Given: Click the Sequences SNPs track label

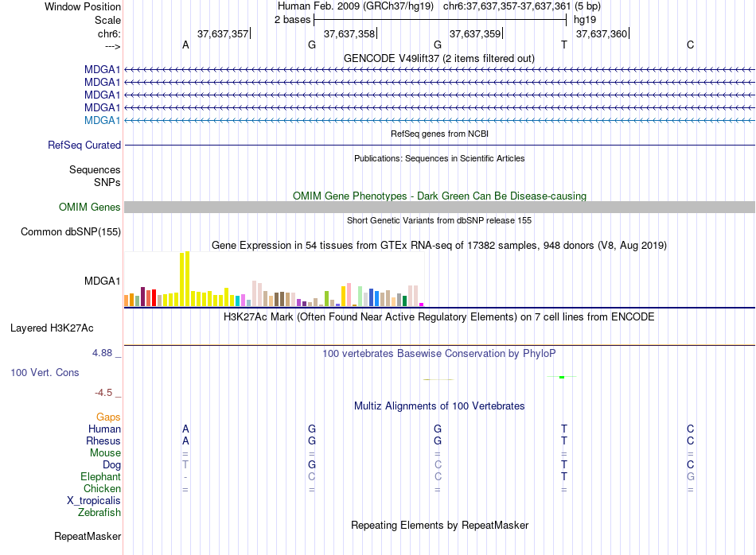Looking at the screenshot, I should pos(95,176).
